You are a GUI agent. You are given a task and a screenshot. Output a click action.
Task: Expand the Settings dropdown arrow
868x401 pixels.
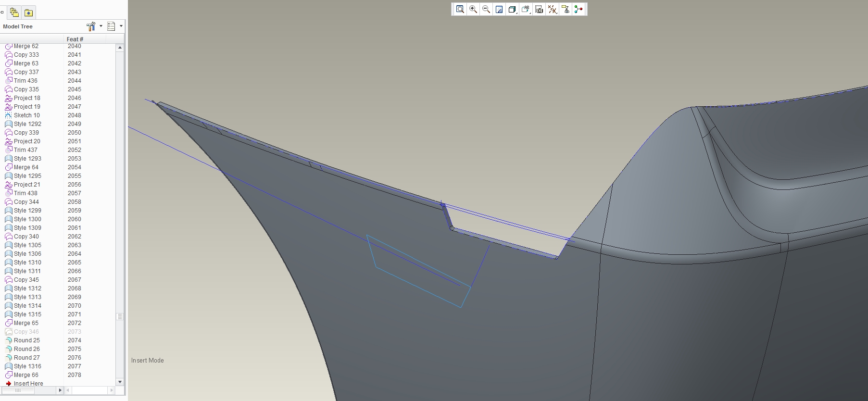click(101, 26)
